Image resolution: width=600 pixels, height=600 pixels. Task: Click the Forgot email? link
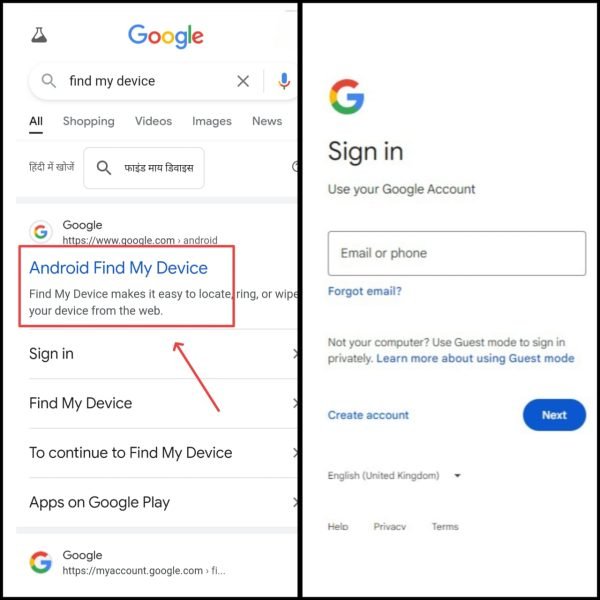pos(365,291)
